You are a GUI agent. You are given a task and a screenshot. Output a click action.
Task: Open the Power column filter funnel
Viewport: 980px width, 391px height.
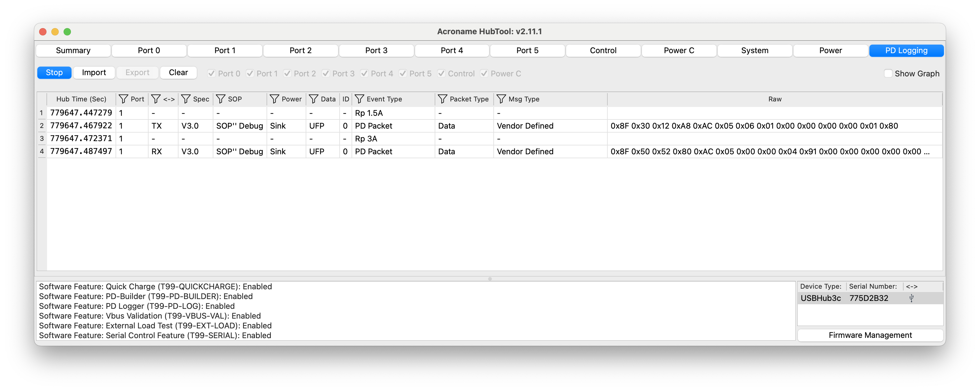(274, 99)
